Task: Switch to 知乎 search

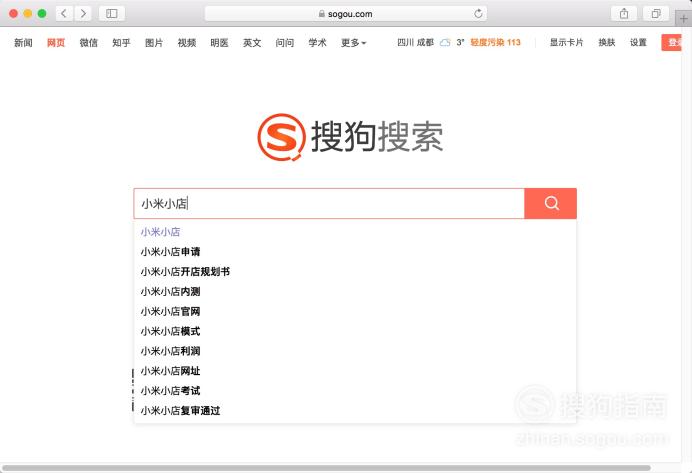Action: click(x=121, y=42)
